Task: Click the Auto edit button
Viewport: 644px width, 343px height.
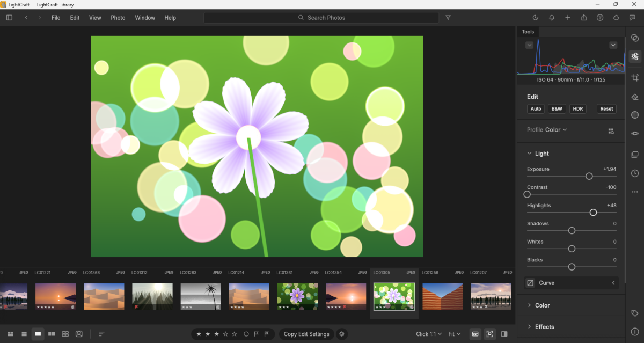Action: tap(536, 109)
